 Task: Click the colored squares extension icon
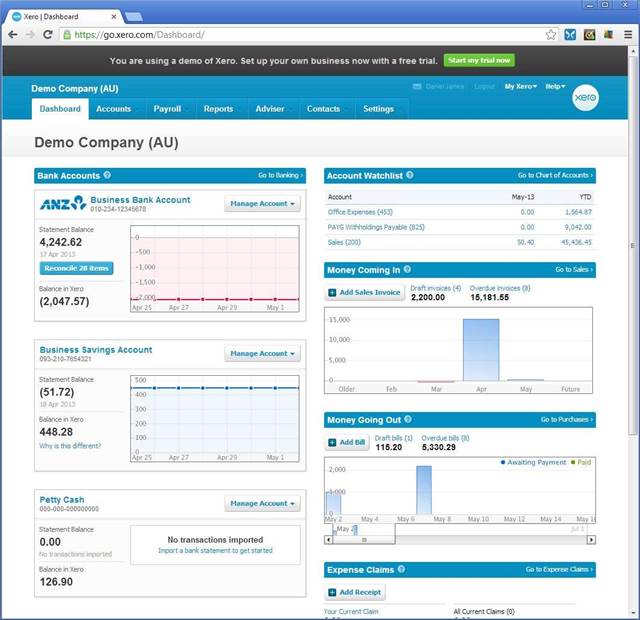click(608, 35)
